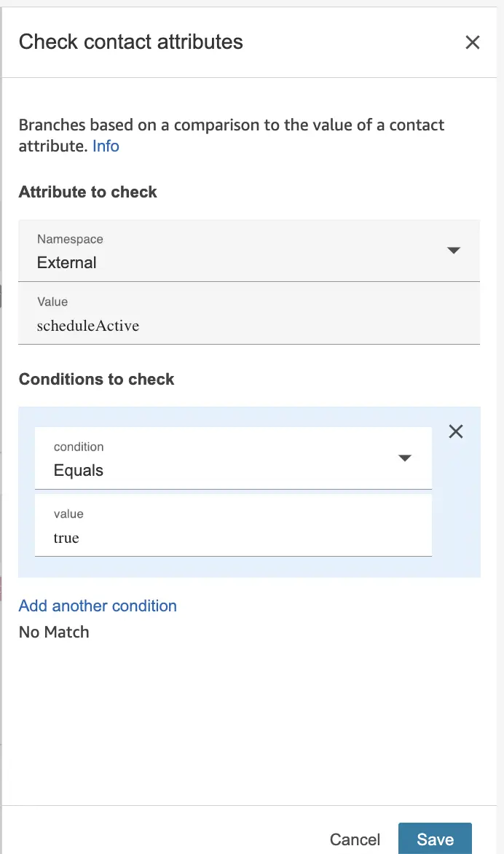The image size is (504, 854).
Task: Select the Attribute to check heading
Action: 87,192
